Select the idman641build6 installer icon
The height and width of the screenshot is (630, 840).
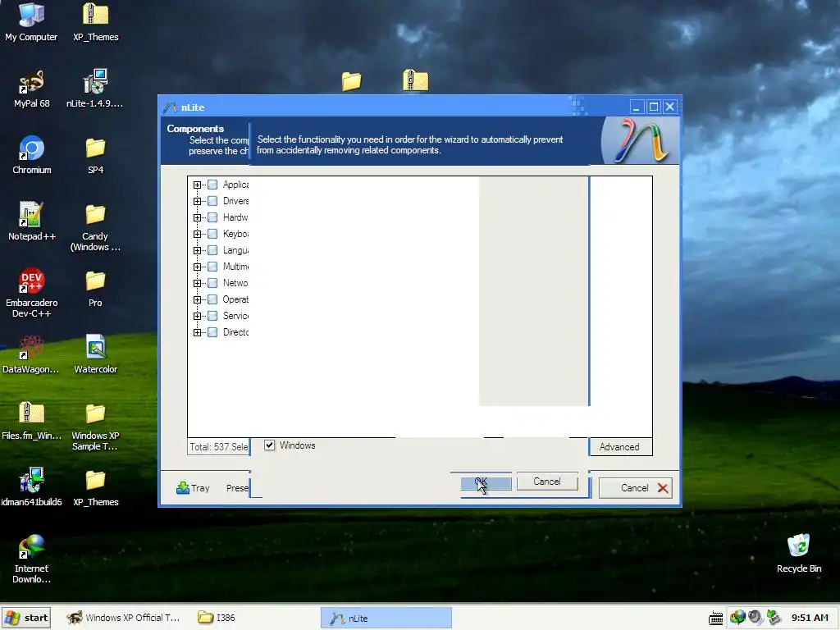(31, 487)
